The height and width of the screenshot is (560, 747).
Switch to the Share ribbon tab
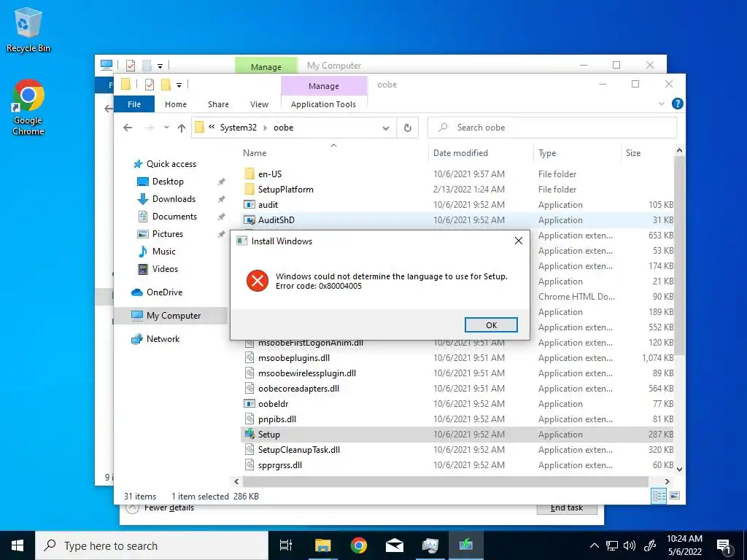[218, 104]
